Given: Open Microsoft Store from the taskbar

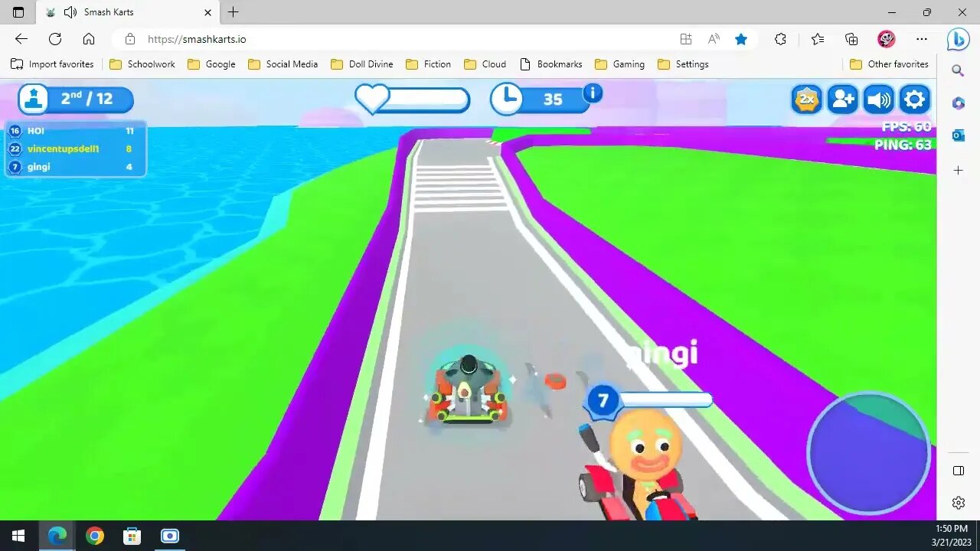Looking at the screenshot, I should pyautogui.click(x=132, y=536).
